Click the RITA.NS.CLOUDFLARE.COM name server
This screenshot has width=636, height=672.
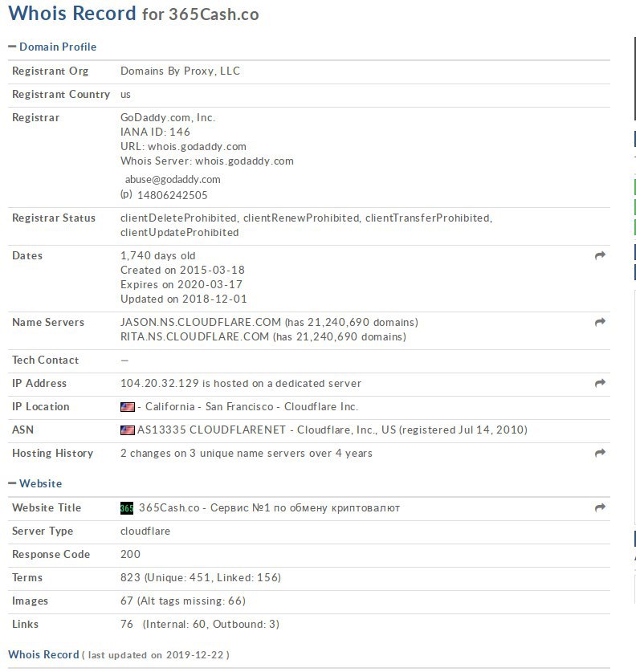tap(194, 337)
